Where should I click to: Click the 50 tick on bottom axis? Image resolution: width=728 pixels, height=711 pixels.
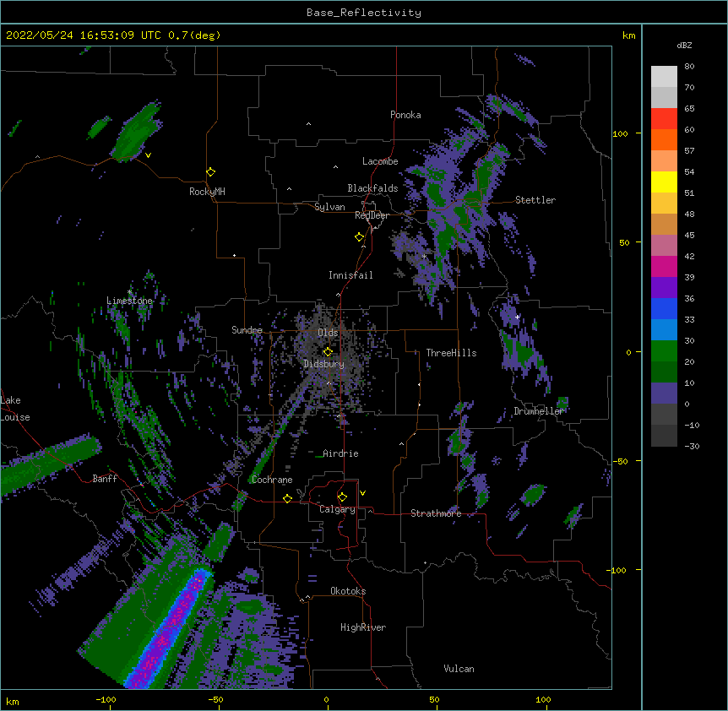(434, 699)
